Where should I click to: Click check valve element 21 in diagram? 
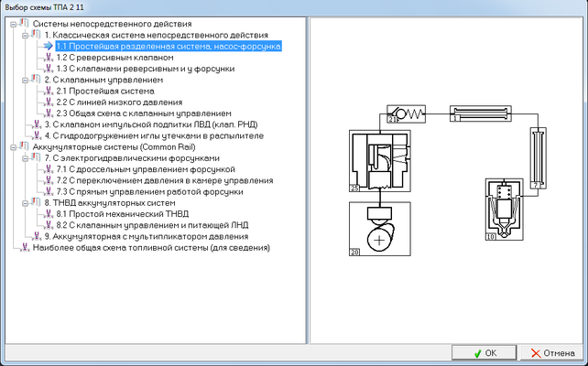point(406,113)
